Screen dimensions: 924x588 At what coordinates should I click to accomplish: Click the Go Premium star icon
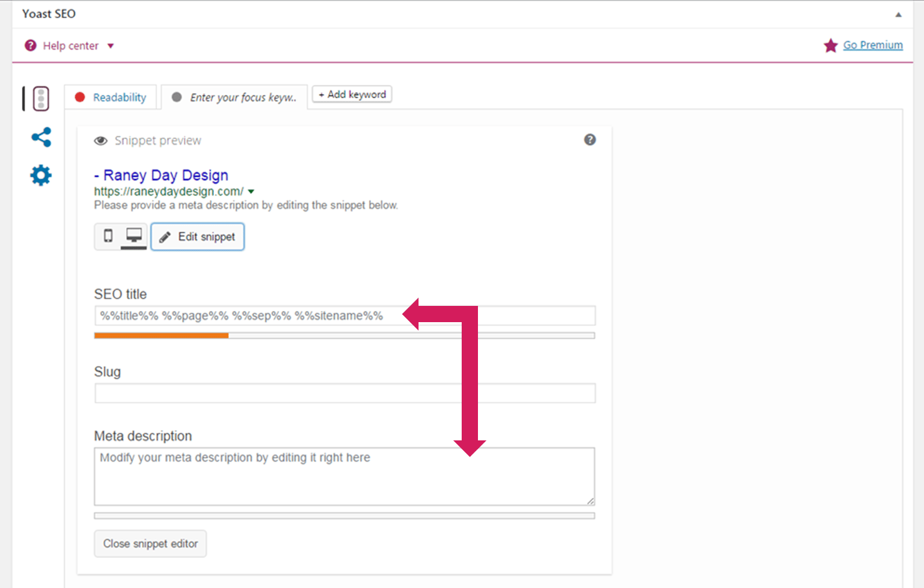coord(831,46)
